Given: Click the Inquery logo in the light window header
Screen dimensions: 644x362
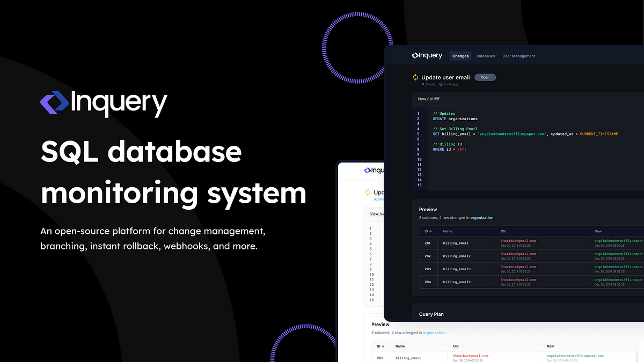Looking at the screenshot, I should point(374,171).
